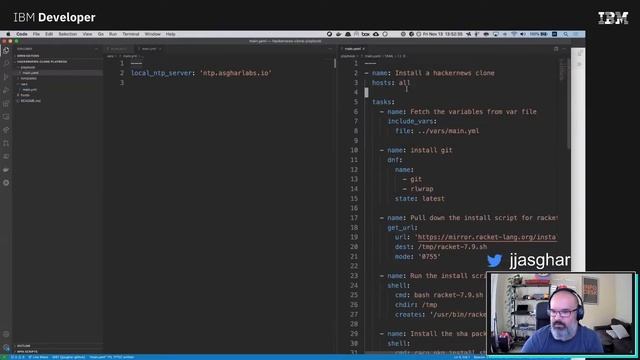Viewport: 640px width, 360px height.
Task: Expand the OPEN EDITORS section
Action: tap(28, 56)
